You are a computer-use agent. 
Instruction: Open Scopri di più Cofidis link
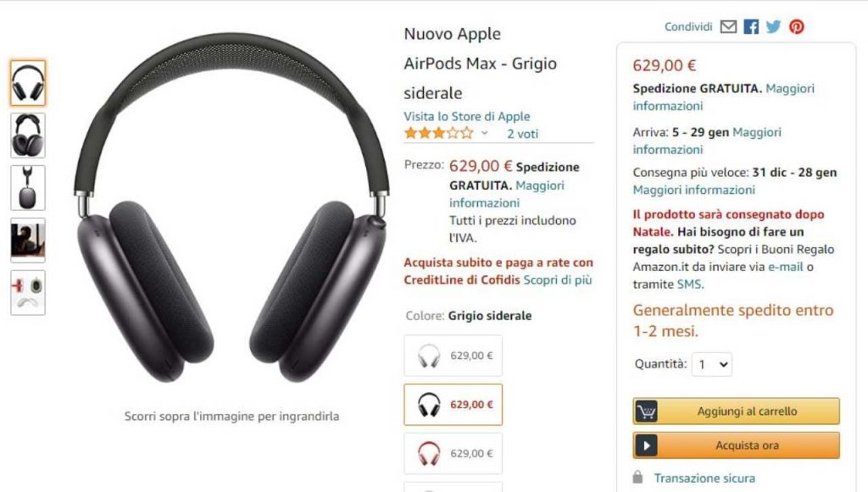(x=558, y=280)
